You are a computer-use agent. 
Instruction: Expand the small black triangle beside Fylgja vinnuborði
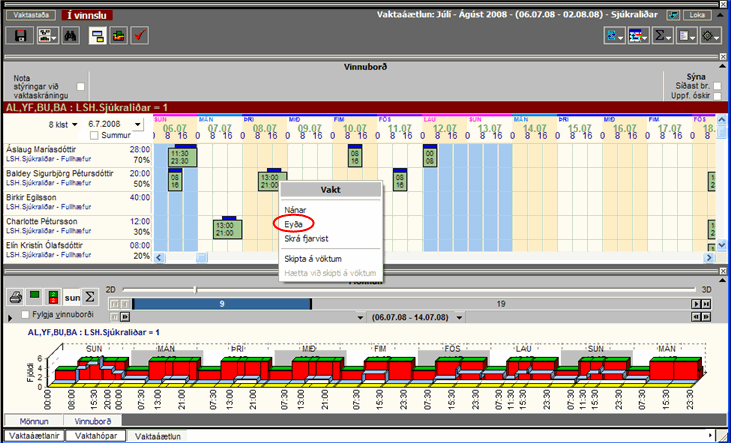10,318
